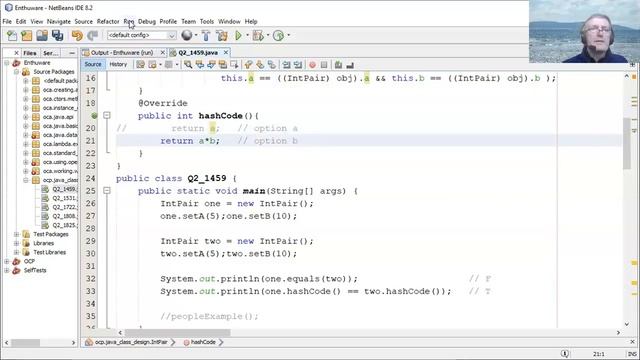Click the Profile Project clock icon
The height and width of the screenshot is (360, 640).
(x=278, y=36)
